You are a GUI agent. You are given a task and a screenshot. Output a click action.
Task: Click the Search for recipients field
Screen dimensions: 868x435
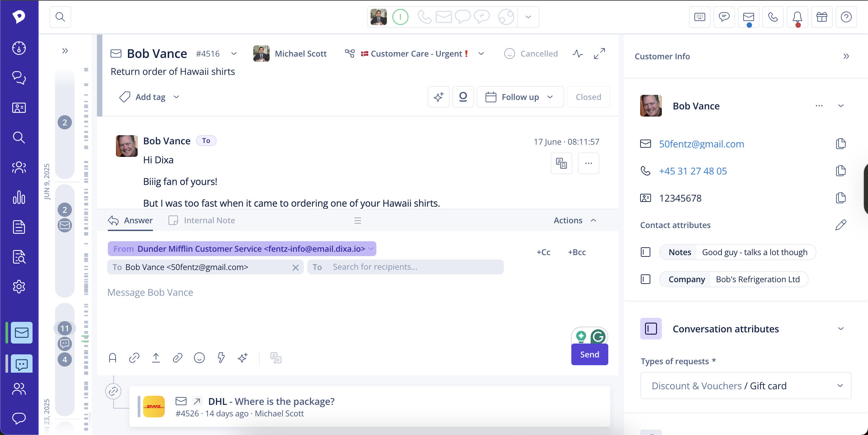405,267
